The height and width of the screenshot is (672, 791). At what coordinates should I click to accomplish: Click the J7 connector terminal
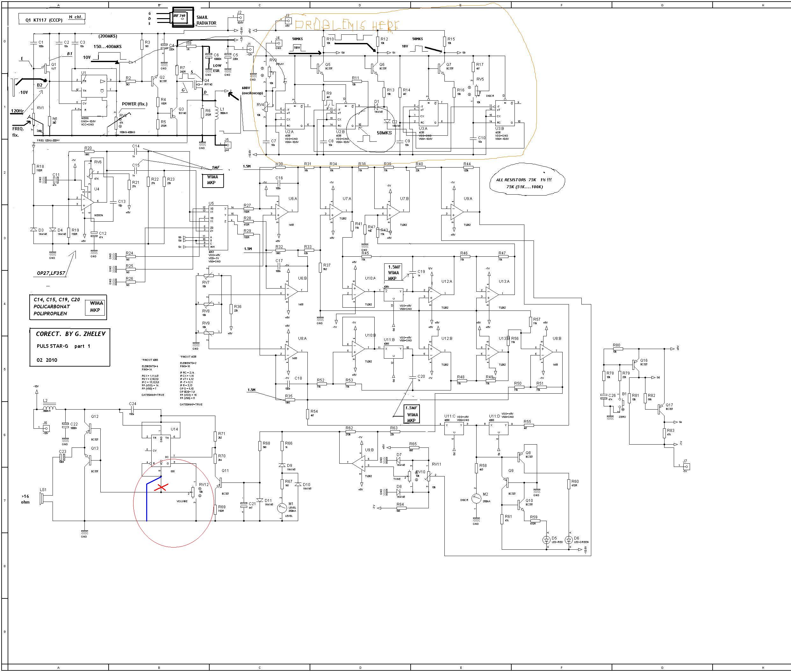coord(686,466)
